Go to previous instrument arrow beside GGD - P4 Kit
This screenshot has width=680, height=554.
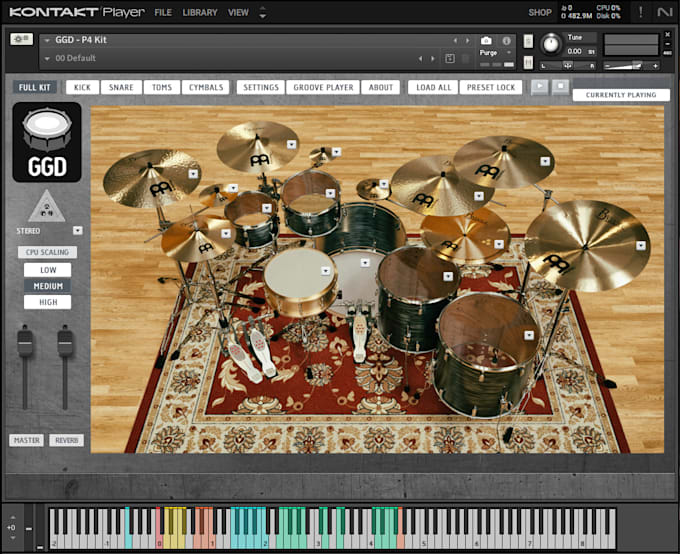click(x=455, y=40)
